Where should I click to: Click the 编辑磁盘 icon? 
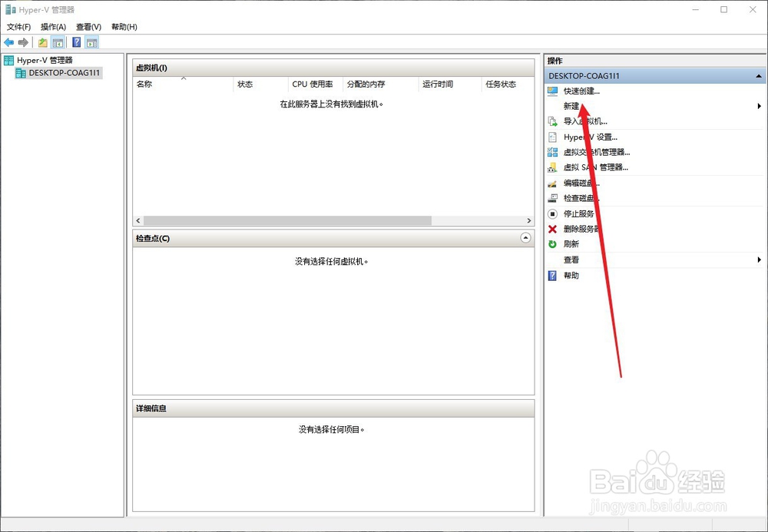pyautogui.click(x=552, y=183)
